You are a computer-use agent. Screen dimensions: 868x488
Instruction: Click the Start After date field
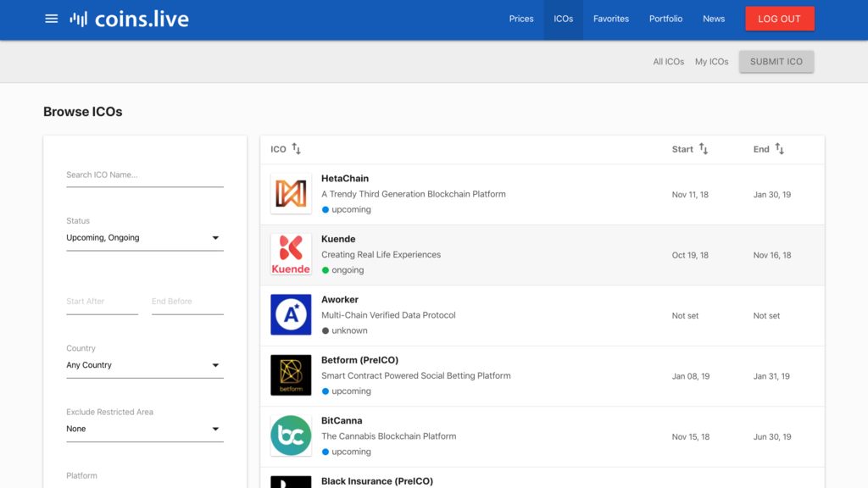pos(102,302)
